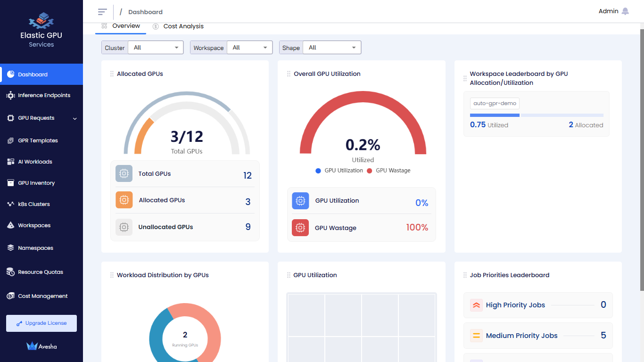
Task: Click the Medium Priority Jobs icon
Action: click(476, 336)
